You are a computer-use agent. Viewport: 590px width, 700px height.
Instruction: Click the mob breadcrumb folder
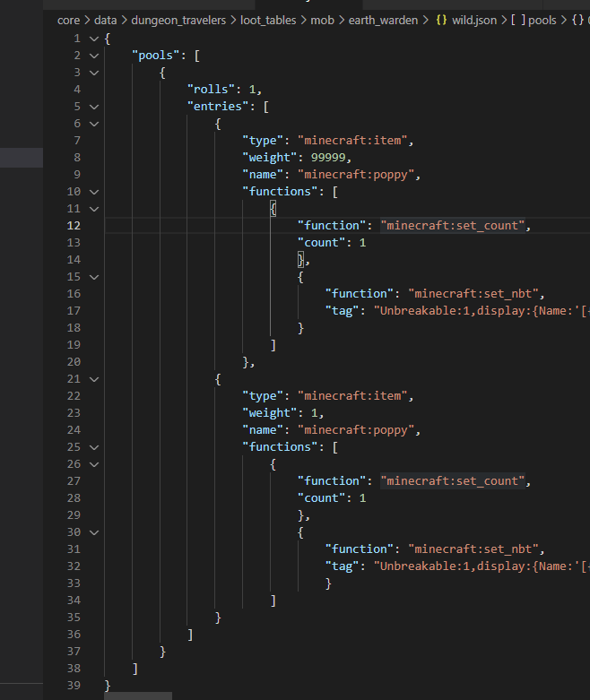(x=322, y=20)
